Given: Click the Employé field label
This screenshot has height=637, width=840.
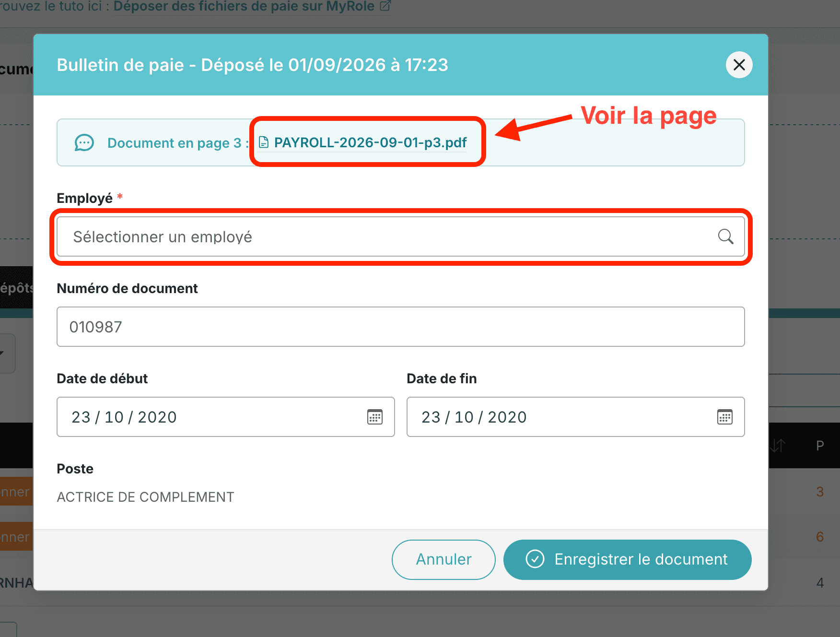Looking at the screenshot, I should coord(84,198).
